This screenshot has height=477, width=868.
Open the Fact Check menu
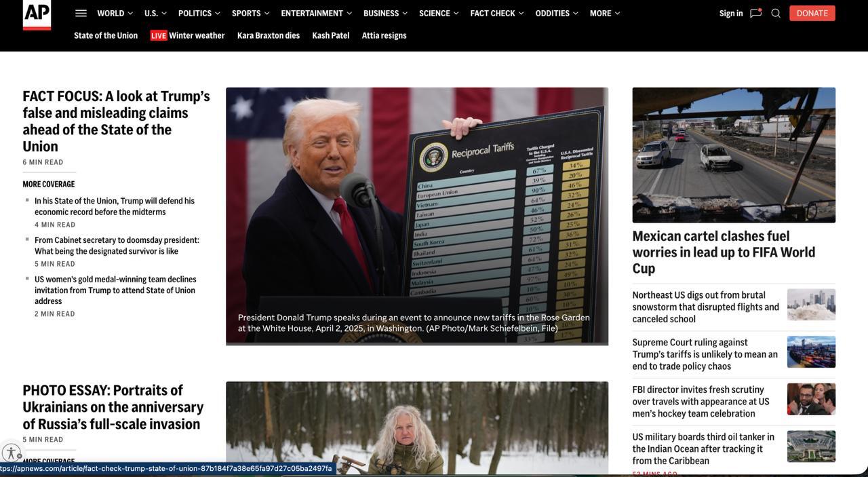[x=496, y=14]
